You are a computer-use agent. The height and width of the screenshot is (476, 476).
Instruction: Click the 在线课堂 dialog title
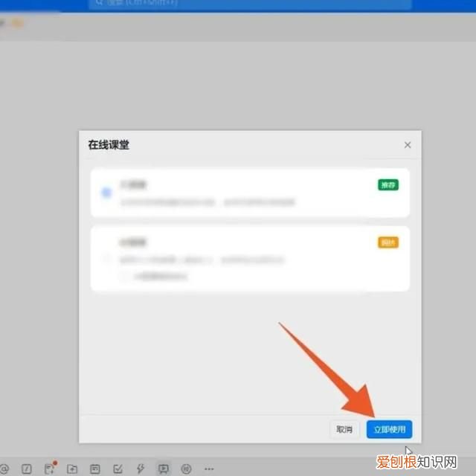[109, 145]
